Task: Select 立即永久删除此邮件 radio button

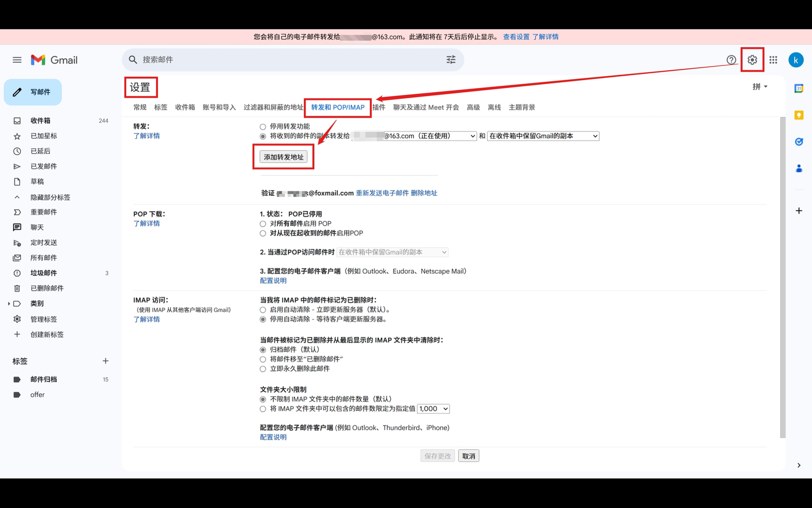Action: click(x=263, y=369)
